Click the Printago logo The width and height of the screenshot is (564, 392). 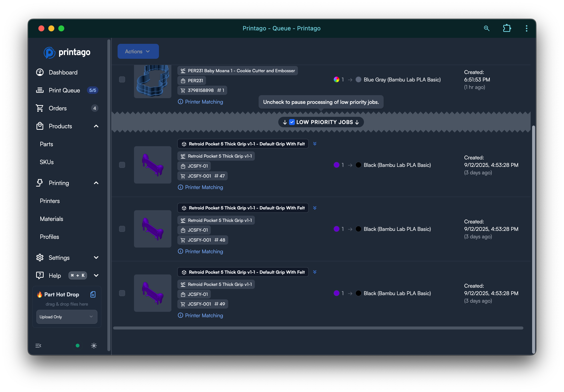(67, 53)
